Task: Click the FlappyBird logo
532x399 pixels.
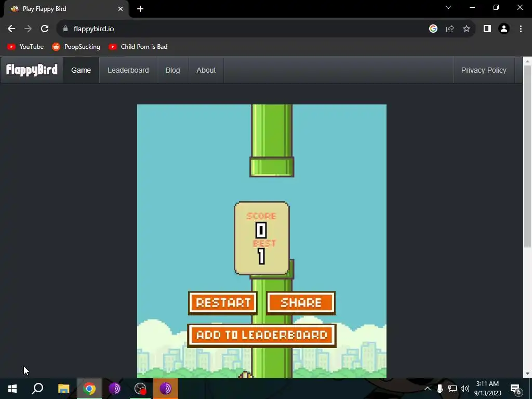Action: 32,70
